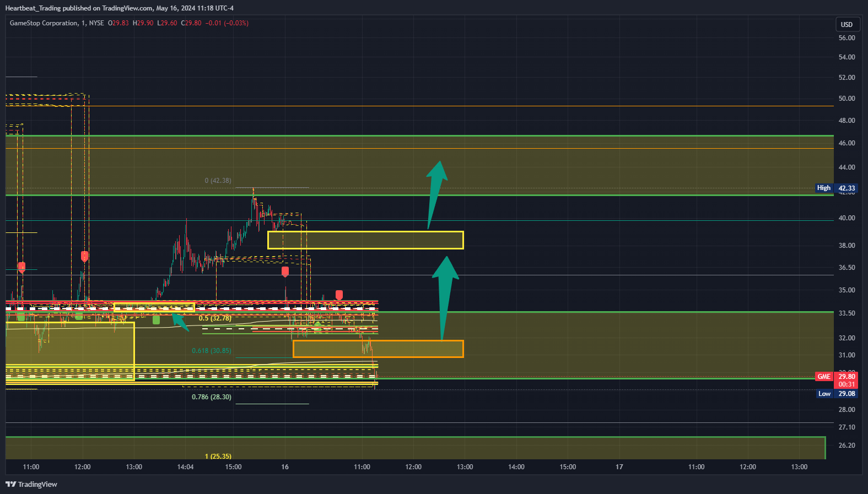Click the 56.00 price axis label
The height and width of the screenshot is (494, 868).
coord(847,38)
